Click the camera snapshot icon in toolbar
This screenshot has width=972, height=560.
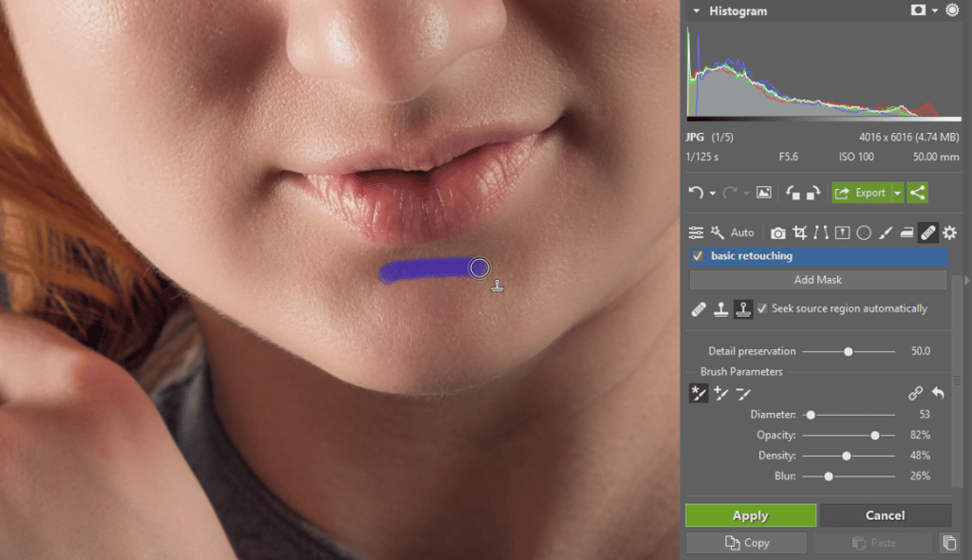tap(778, 233)
